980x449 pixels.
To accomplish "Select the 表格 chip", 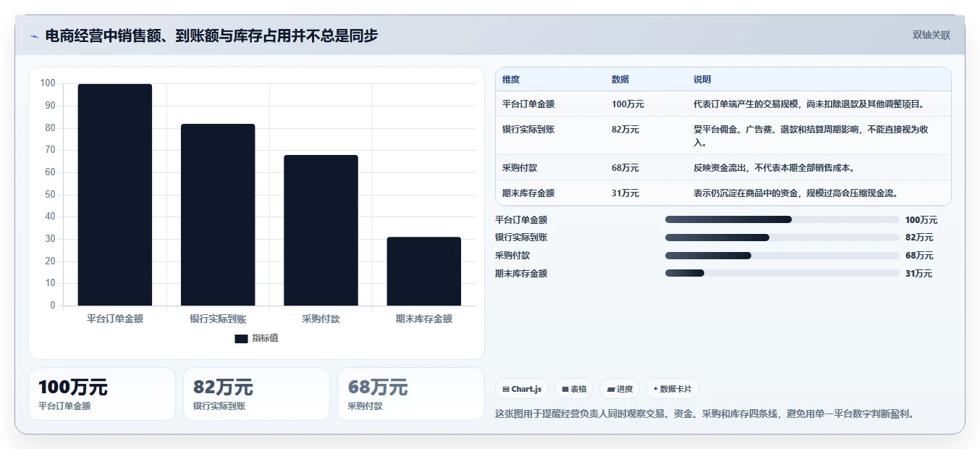I will point(574,389).
